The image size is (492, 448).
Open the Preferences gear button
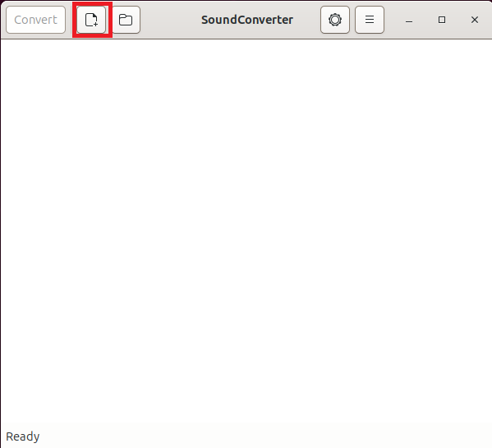pos(335,20)
